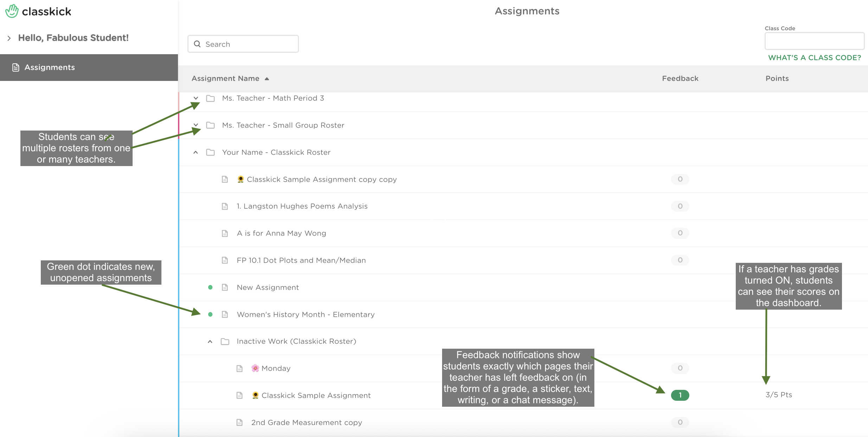Click the green dot for Women's History Month
The width and height of the screenshot is (868, 437).
(210, 315)
